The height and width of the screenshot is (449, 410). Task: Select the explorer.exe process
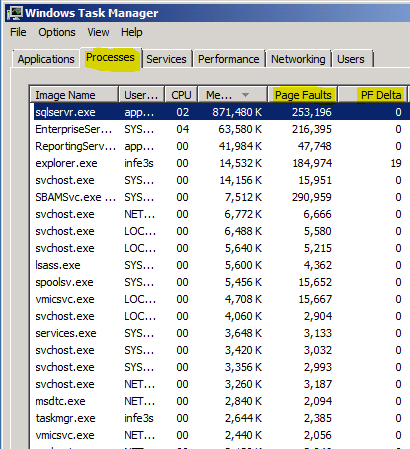220,163
